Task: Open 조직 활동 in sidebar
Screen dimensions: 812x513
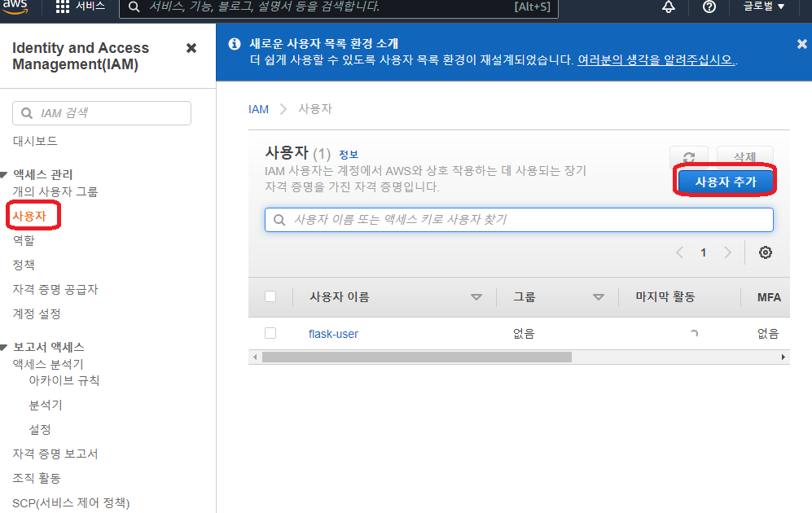Action: (x=37, y=478)
